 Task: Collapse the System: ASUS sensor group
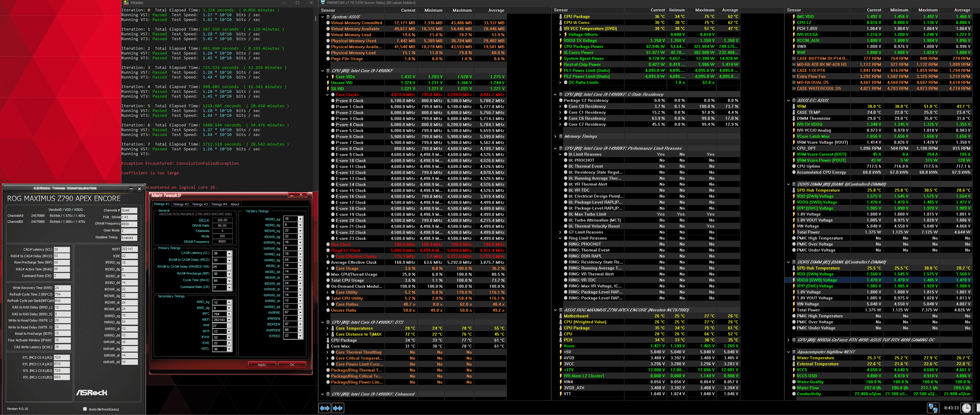pyautogui.click(x=323, y=17)
